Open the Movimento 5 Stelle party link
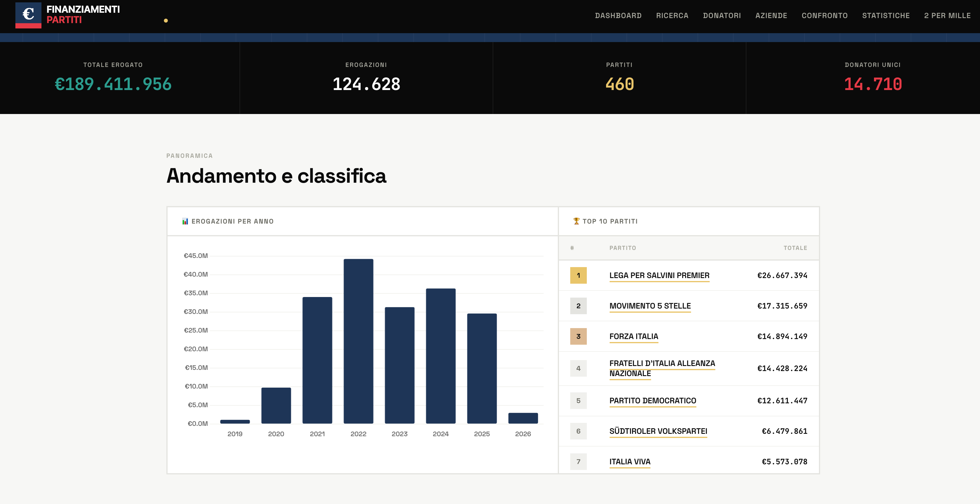The image size is (980, 504). 650,306
